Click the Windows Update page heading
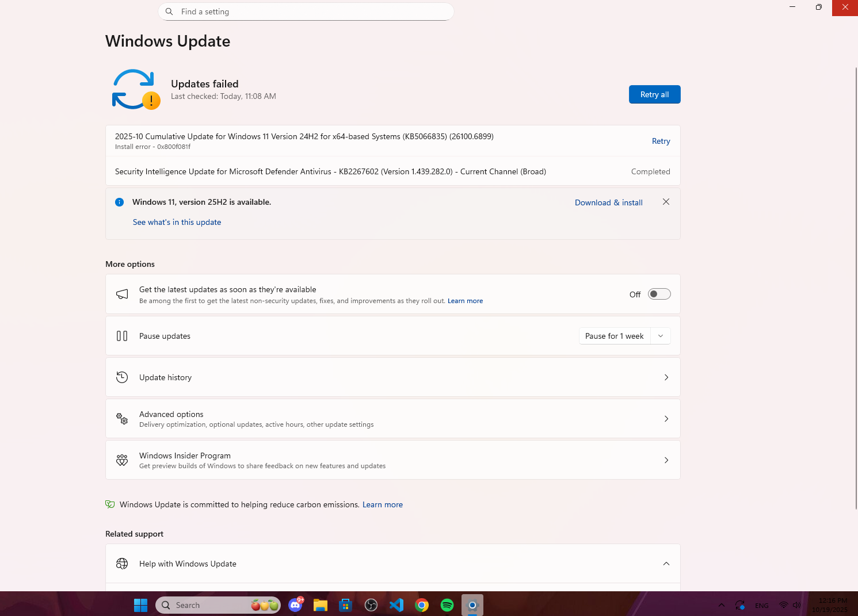Image resolution: width=858 pixels, height=616 pixels. pyautogui.click(x=167, y=41)
